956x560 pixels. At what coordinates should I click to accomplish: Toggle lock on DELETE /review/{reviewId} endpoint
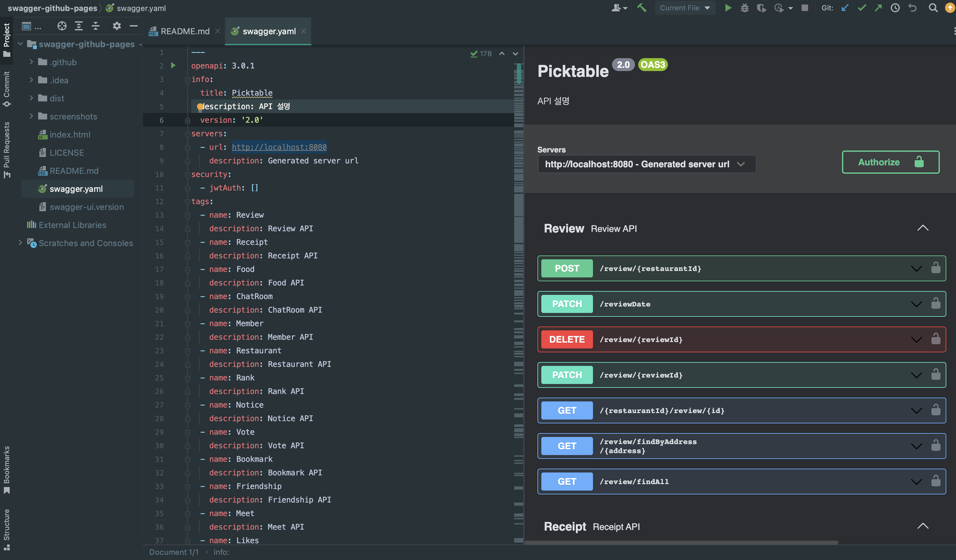[x=936, y=339]
